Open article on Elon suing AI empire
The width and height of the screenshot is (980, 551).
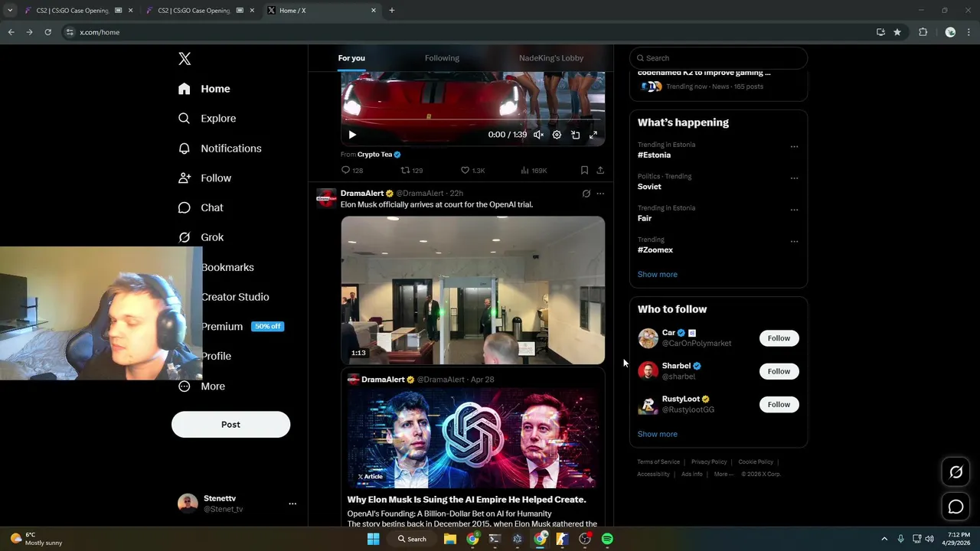(472, 448)
